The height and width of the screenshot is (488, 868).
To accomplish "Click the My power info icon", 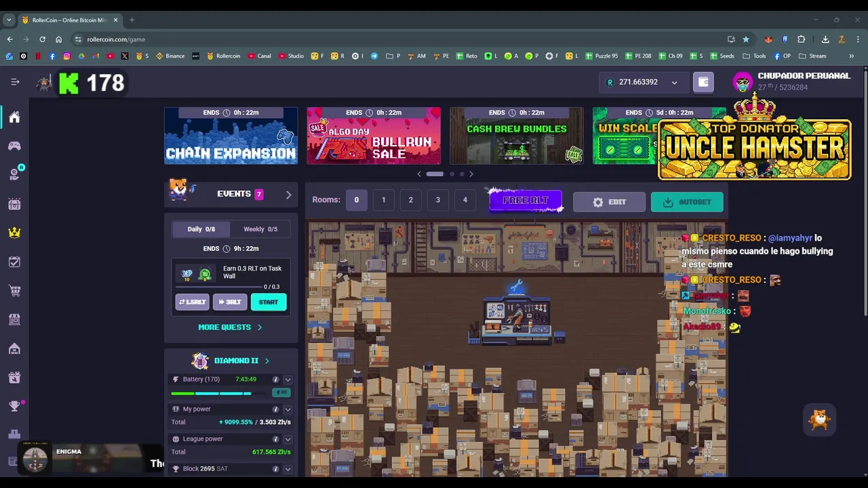I will (x=275, y=409).
